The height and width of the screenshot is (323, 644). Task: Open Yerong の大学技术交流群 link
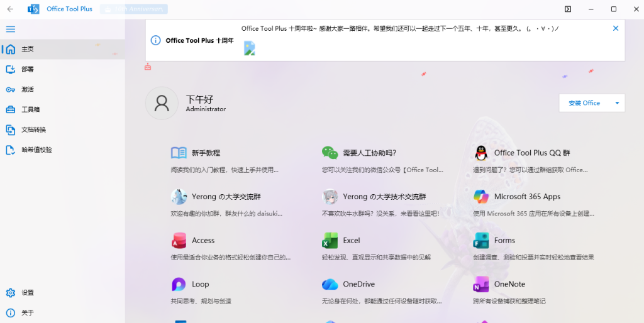pos(384,197)
